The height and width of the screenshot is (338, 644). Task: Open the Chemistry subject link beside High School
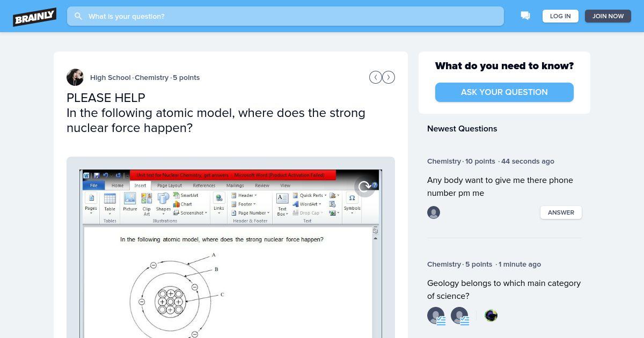pyautogui.click(x=151, y=77)
